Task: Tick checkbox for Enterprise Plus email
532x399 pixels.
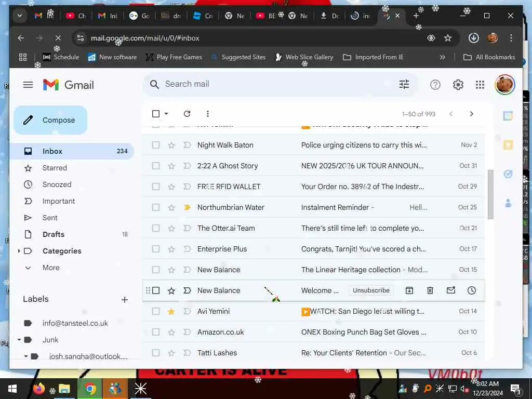Action: [x=156, y=249]
